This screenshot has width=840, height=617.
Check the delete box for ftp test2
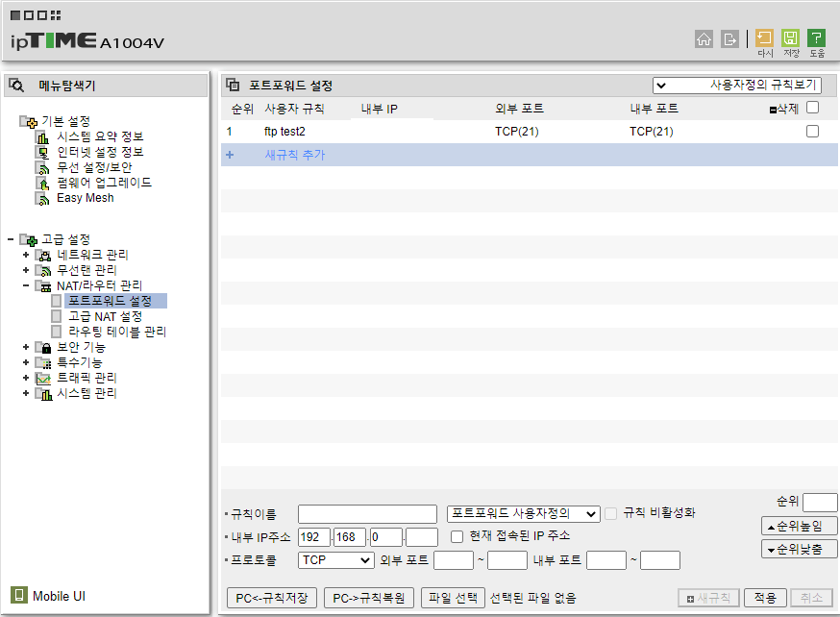point(812,132)
